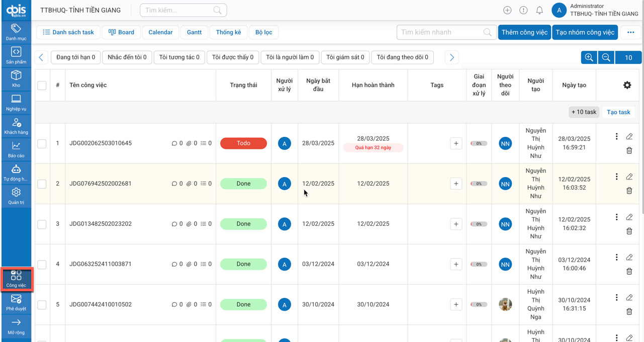Switch to Board view
This screenshot has height=342, width=644.
[x=122, y=32]
